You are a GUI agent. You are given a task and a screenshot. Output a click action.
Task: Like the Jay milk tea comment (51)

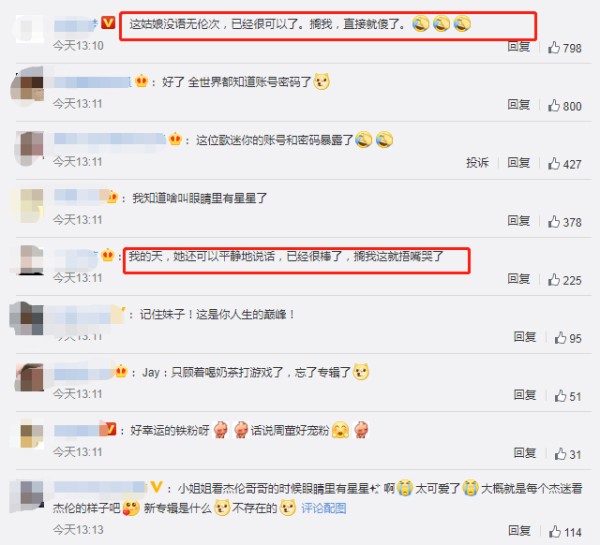[561, 396]
